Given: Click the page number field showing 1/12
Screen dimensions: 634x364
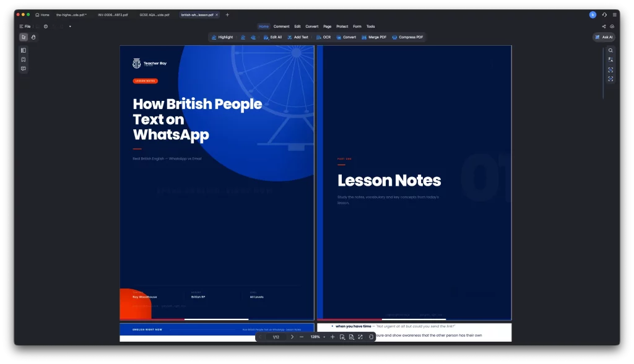Looking at the screenshot, I should point(276,337).
